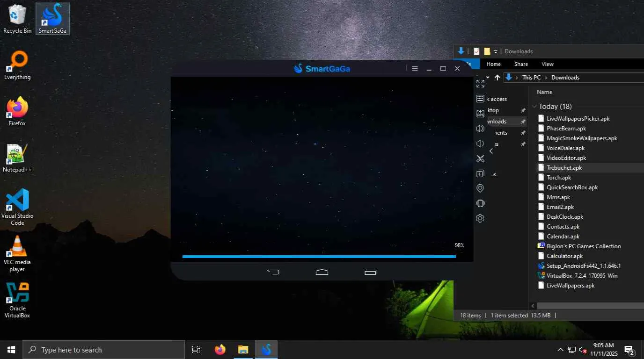
Task: Click the install APK icon in SmartGaGa
Action: point(480,114)
